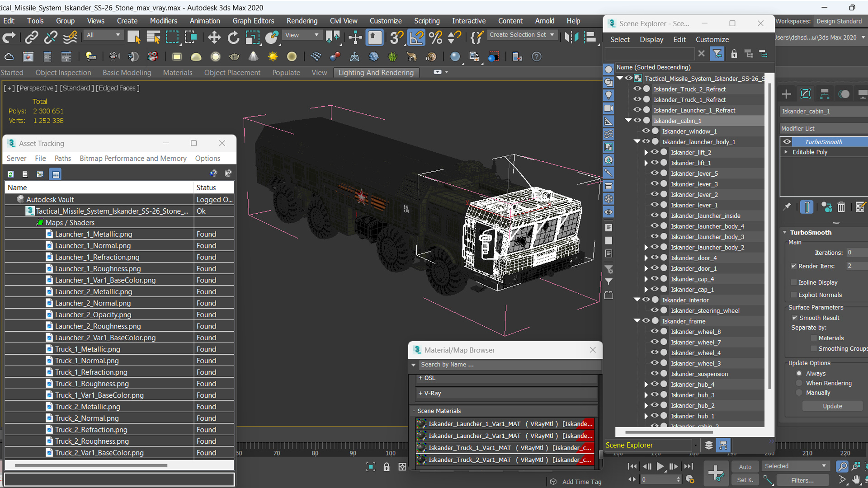
Task: Open the Rendering menu
Action: (302, 21)
